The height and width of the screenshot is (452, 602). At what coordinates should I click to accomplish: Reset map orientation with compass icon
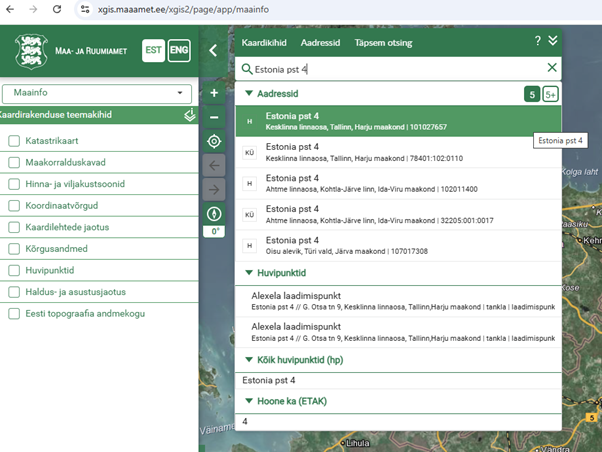(x=213, y=214)
